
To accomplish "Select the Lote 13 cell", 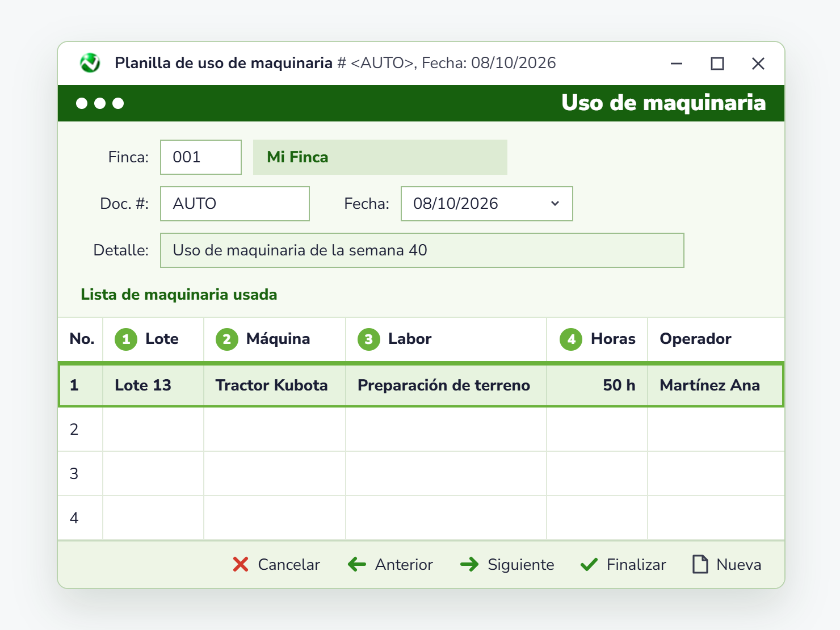I will coord(153,385).
